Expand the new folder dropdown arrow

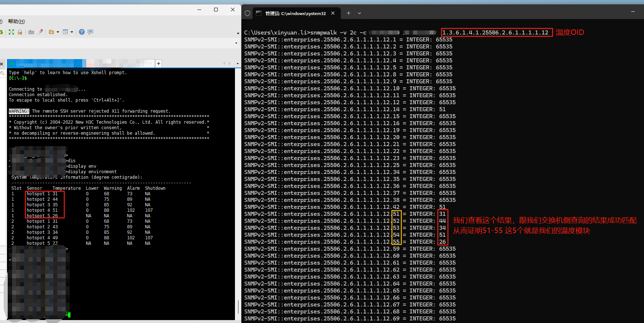[58, 32]
